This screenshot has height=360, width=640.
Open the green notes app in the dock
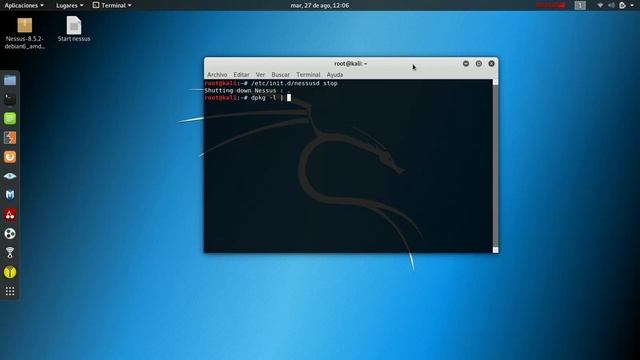click(10, 118)
